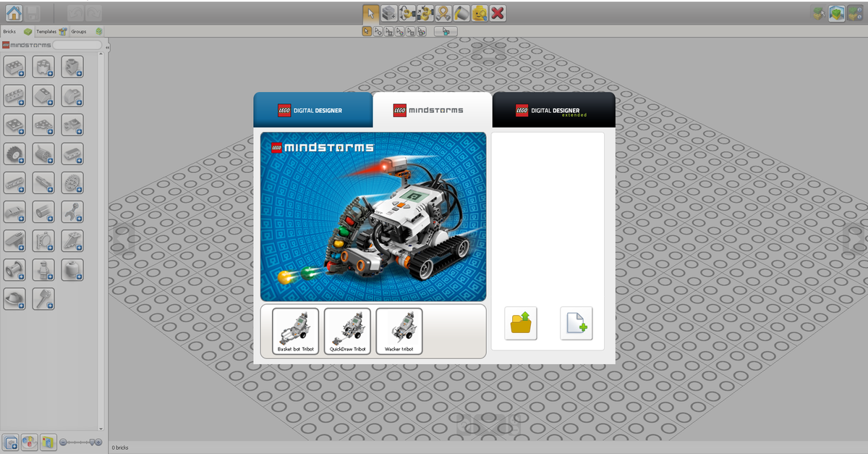Expand the Technic brick with holes category
Viewport: 868px width, 454px height.
coord(14,96)
